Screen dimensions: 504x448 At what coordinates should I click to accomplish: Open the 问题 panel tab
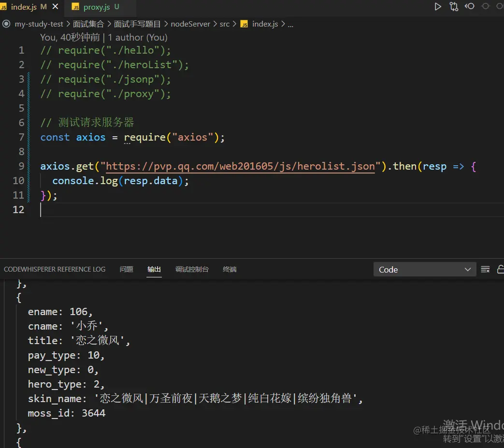tap(126, 269)
